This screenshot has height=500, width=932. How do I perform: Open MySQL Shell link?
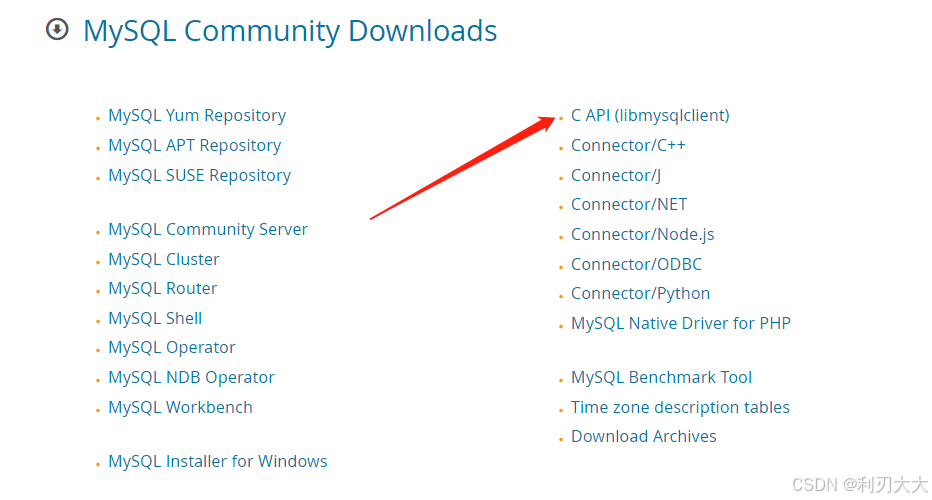click(155, 318)
